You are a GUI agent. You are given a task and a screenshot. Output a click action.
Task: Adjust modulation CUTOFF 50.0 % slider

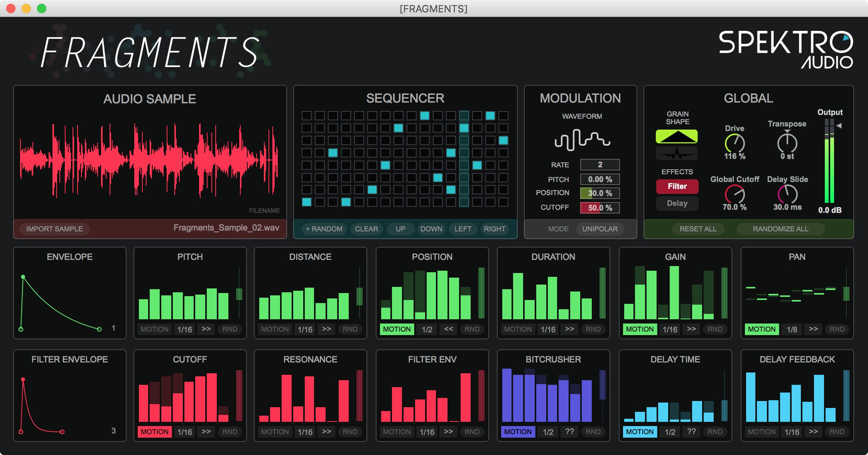pyautogui.click(x=600, y=208)
